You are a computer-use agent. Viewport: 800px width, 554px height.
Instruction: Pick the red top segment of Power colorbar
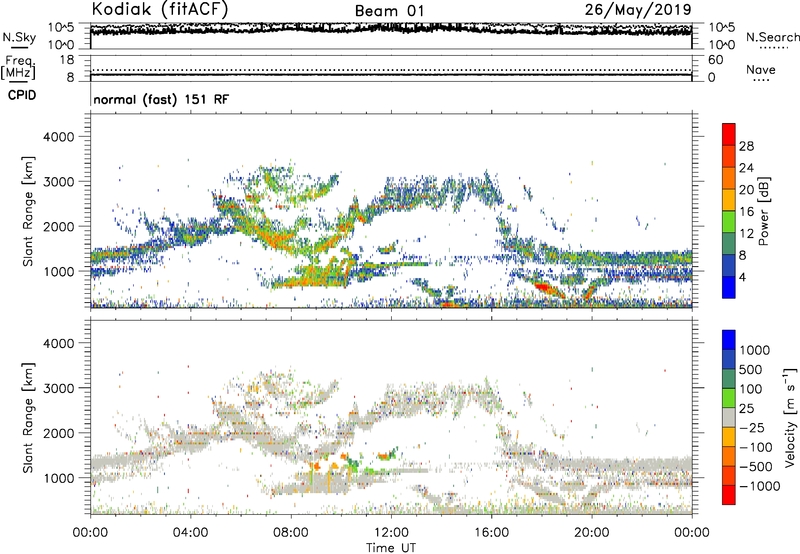coord(729,134)
